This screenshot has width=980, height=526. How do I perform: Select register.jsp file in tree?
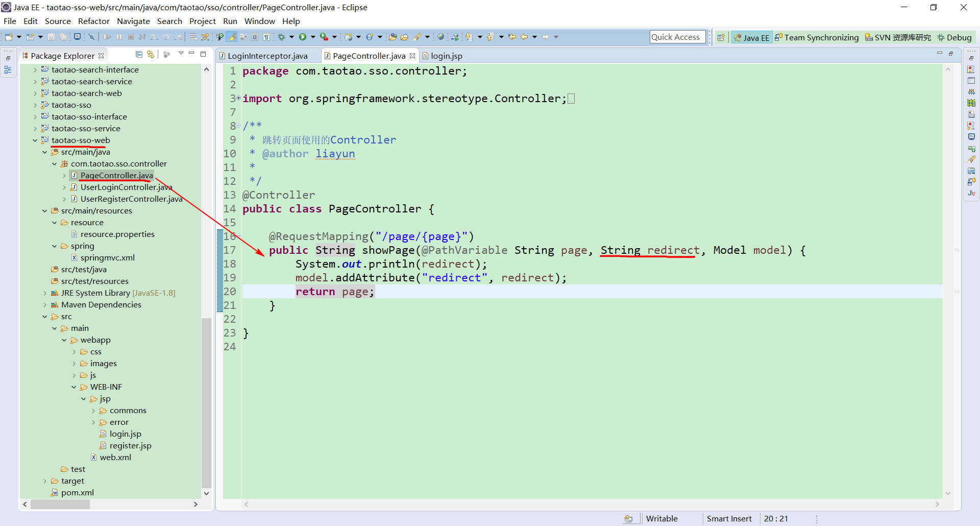[x=130, y=446]
